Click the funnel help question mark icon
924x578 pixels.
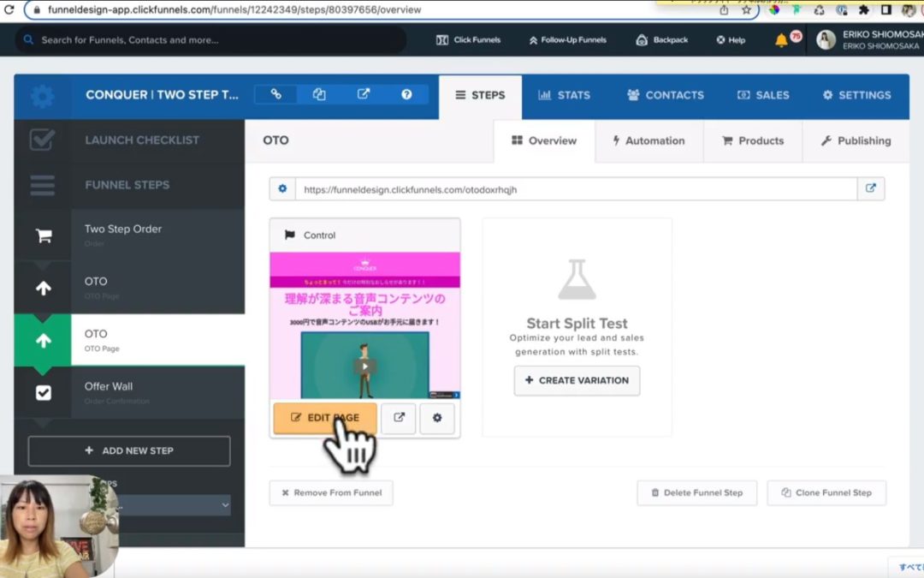pyautogui.click(x=406, y=95)
